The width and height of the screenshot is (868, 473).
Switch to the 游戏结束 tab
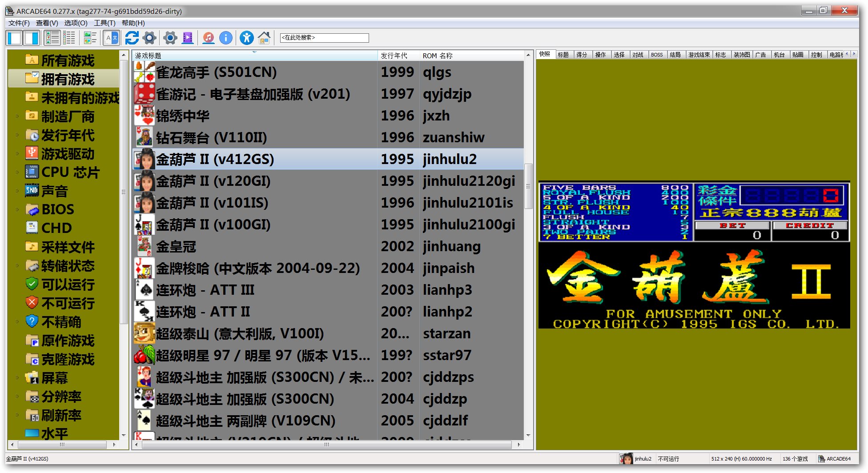[x=699, y=55]
